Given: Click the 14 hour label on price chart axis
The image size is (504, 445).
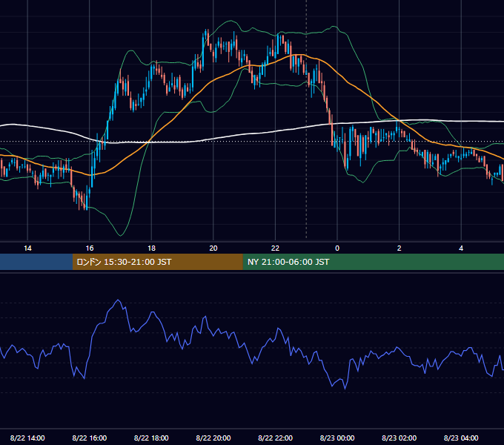Looking at the screenshot, I should pyautogui.click(x=27, y=248).
